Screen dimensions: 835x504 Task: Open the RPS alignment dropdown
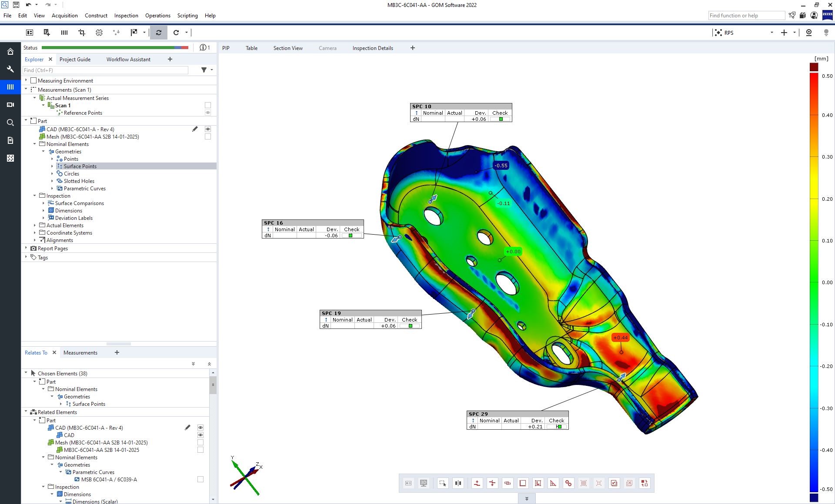(772, 33)
